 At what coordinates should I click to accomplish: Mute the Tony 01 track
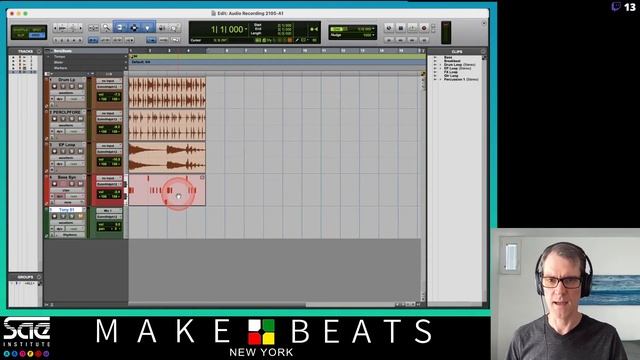point(80,216)
